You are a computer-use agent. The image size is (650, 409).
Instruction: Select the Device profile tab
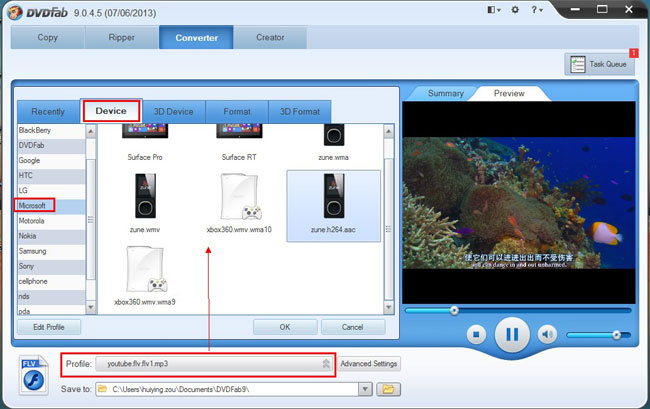point(111,111)
